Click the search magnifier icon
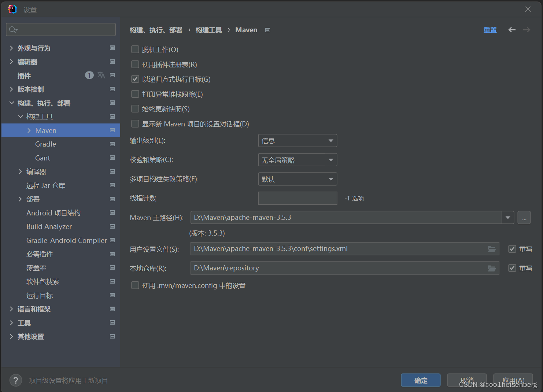543x392 pixels. pyautogui.click(x=13, y=30)
